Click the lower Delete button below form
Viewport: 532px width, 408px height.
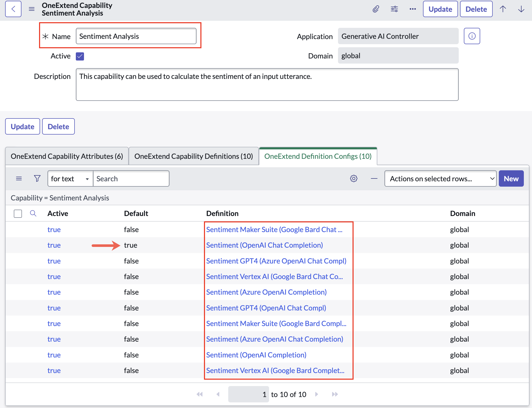[x=58, y=126]
